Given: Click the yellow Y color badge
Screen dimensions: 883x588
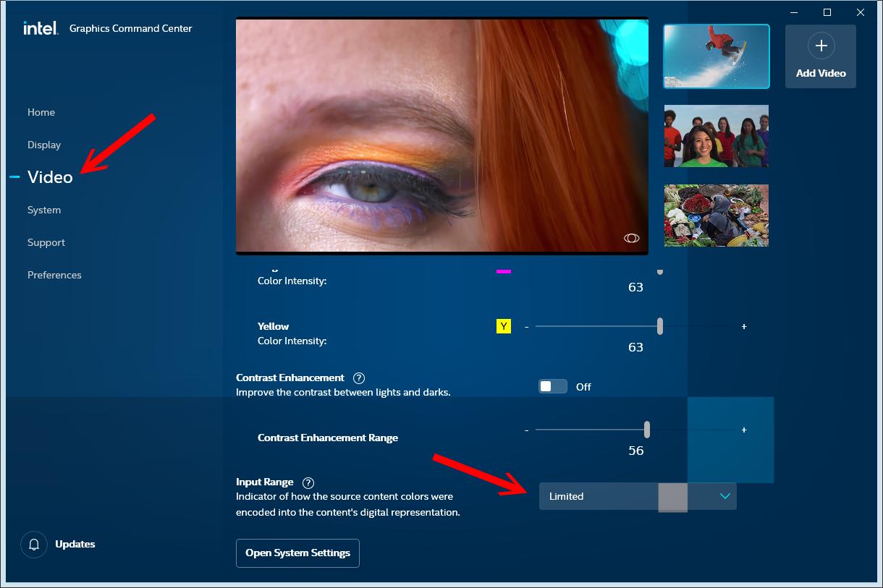Looking at the screenshot, I should pos(504,326).
